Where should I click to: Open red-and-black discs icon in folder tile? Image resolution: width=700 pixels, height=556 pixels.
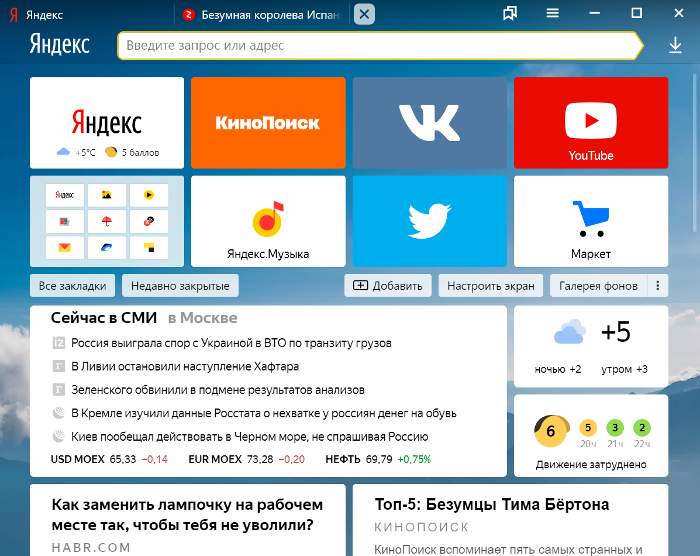pos(149,221)
